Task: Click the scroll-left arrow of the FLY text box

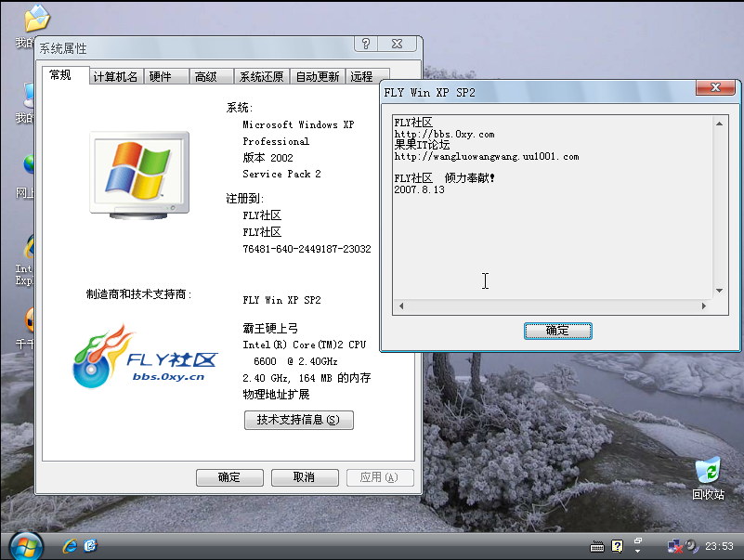Action: [401, 306]
